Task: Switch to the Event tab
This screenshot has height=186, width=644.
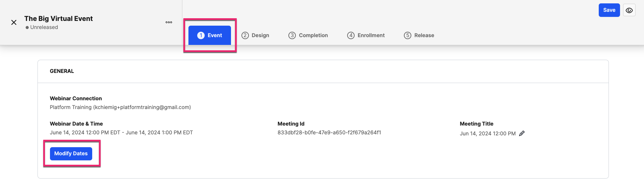Action: tap(210, 35)
